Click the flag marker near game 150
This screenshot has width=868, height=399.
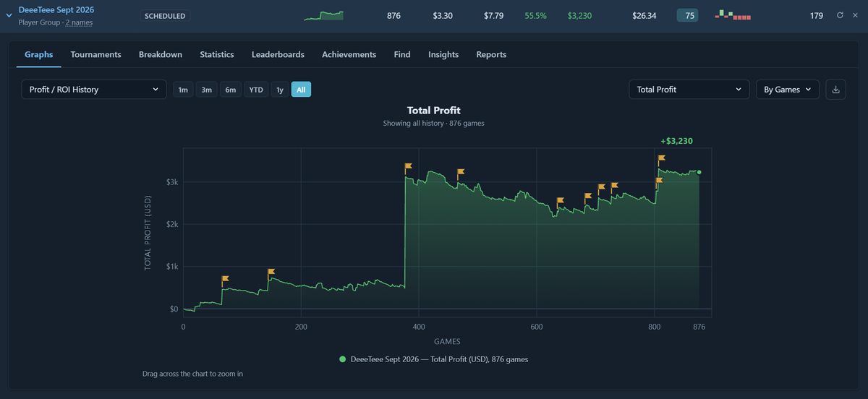pyautogui.click(x=271, y=273)
